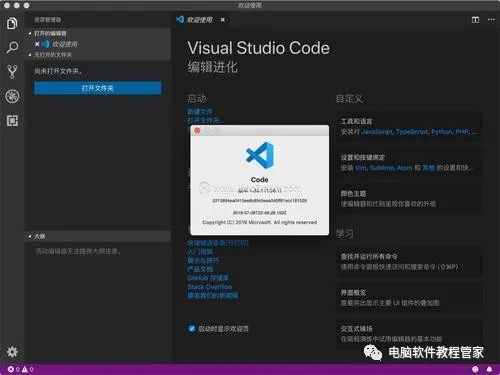Click the red close button of About dialog

(197, 130)
